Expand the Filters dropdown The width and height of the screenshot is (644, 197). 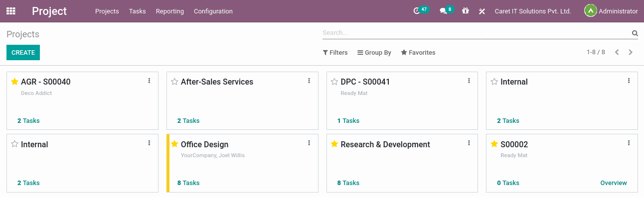(335, 52)
